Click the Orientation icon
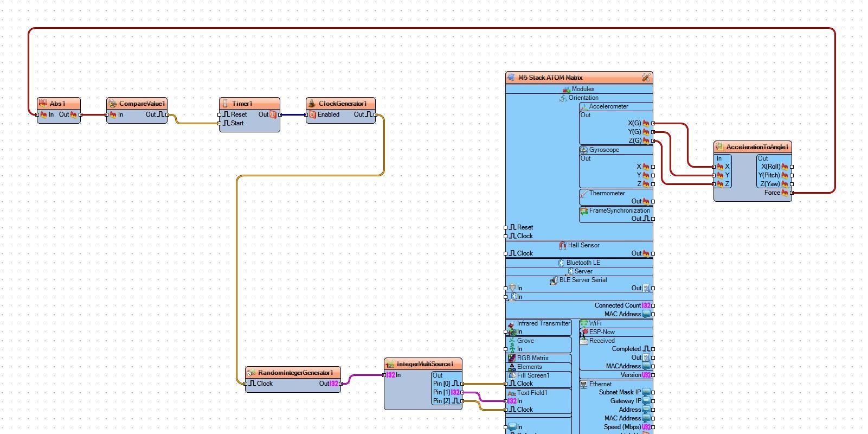 point(563,98)
